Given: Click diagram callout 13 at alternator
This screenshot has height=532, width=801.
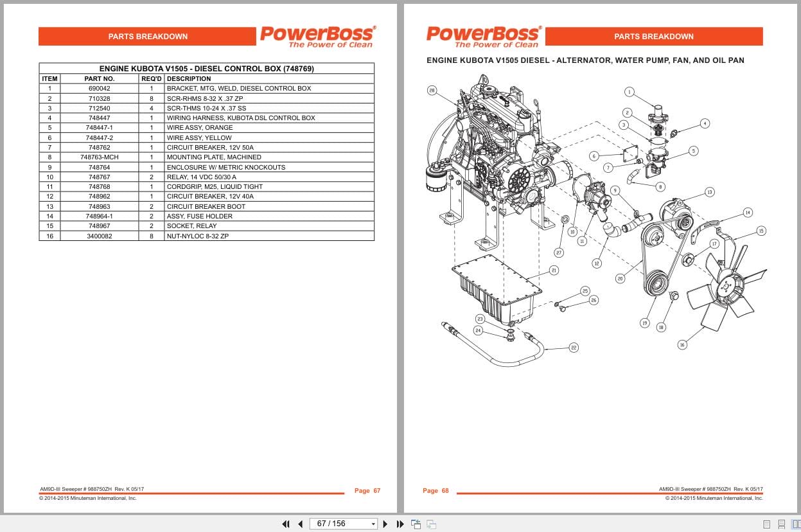Looking at the screenshot, I should pyautogui.click(x=709, y=192).
